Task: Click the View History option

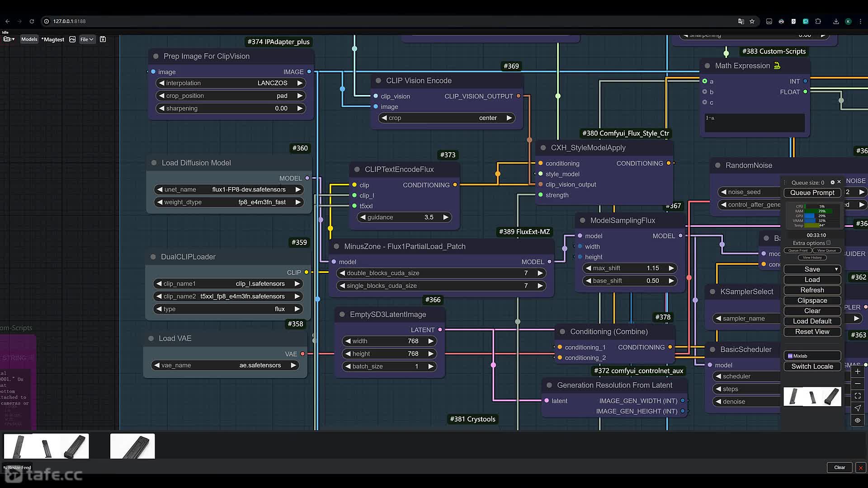Action: tap(812, 258)
